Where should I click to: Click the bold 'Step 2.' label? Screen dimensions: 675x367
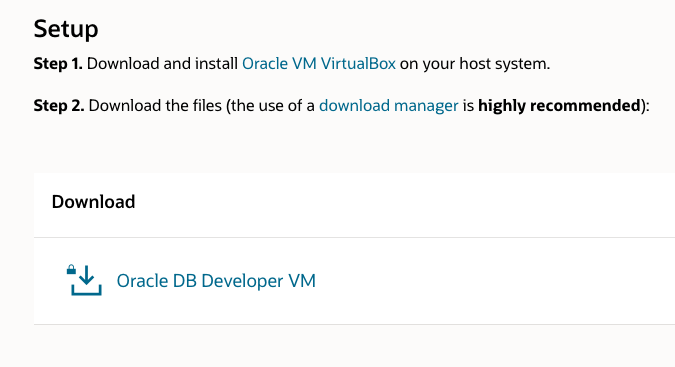point(59,105)
